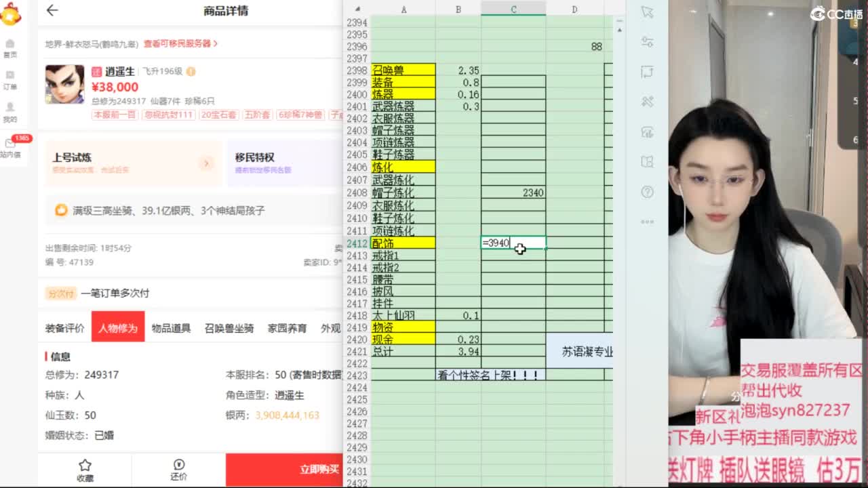The height and width of the screenshot is (488, 868).
Task: Click the 6珍稀7神兽 tag
Action: (x=300, y=115)
